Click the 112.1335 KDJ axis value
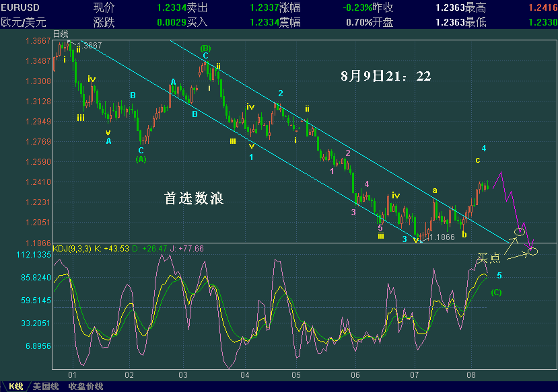Image resolution: width=558 pixels, height=392 pixels. [34, 254]
